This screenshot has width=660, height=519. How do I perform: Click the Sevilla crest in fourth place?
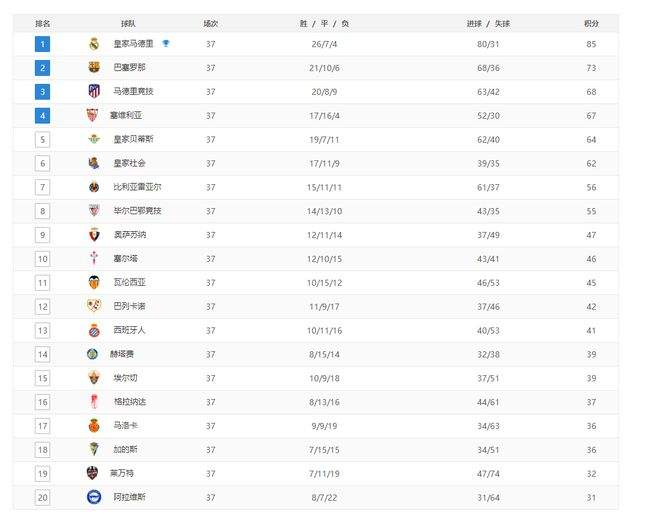pyautogui.click(x=92, y=115)
